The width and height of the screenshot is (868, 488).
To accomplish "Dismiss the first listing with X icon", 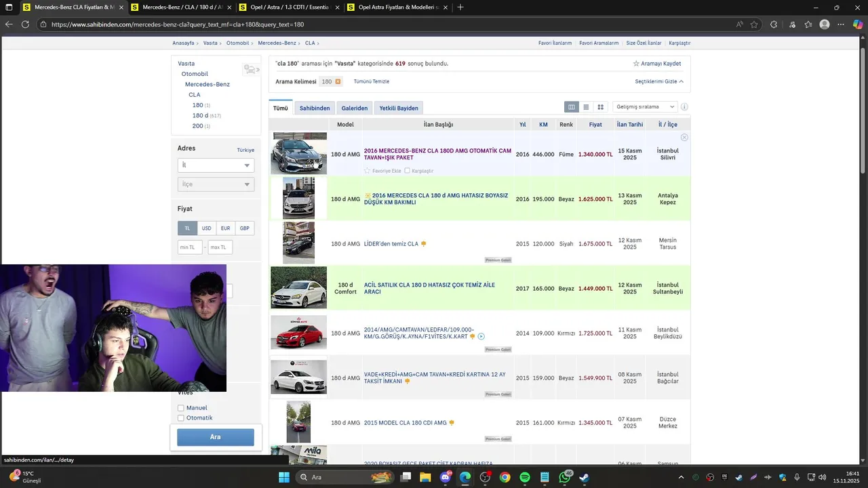I will pos(684,138).
